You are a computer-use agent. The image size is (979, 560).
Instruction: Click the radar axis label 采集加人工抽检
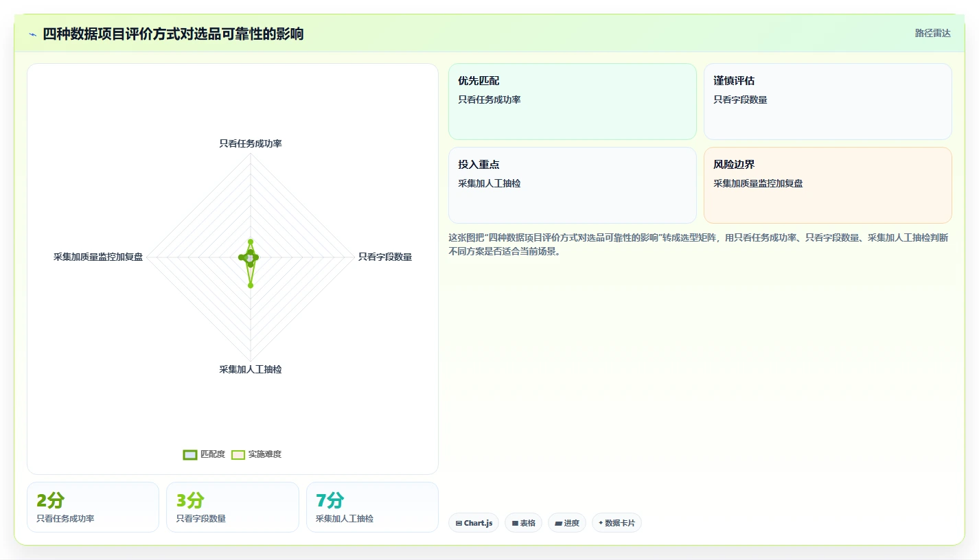(x=251, y=369)
